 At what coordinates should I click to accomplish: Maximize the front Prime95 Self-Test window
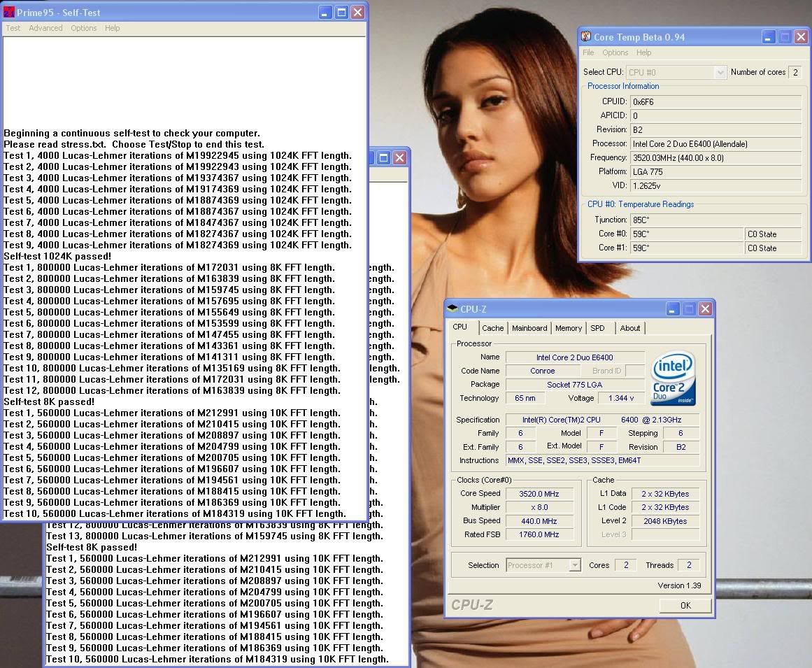pos(341,13)
